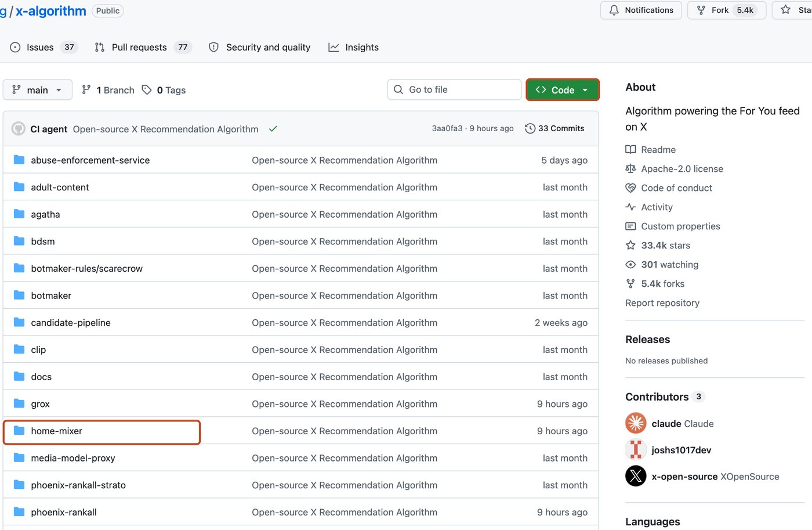Open commit hash 3aa0fa3
This screenshot has width=812, height=530.
point(447,128)
